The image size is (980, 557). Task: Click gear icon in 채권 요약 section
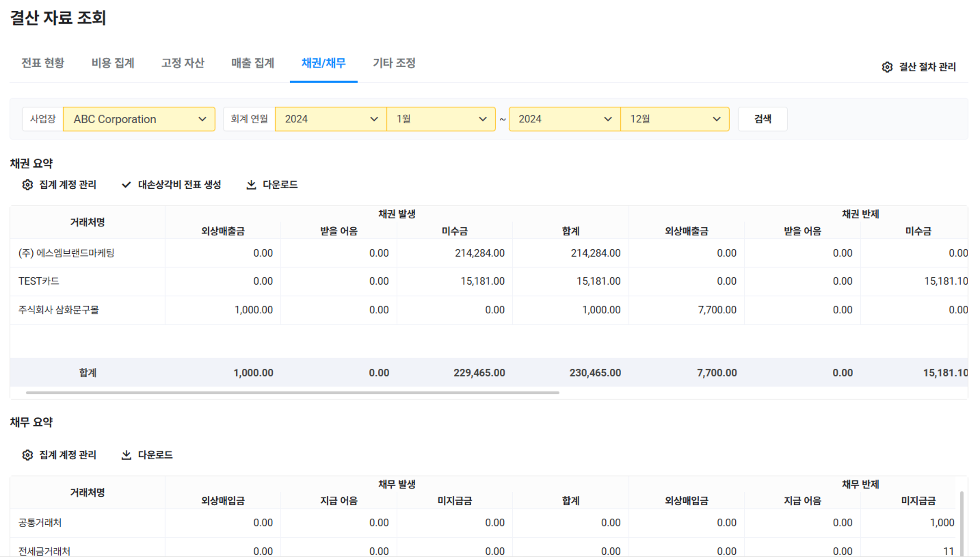click(x=28, y=185)
